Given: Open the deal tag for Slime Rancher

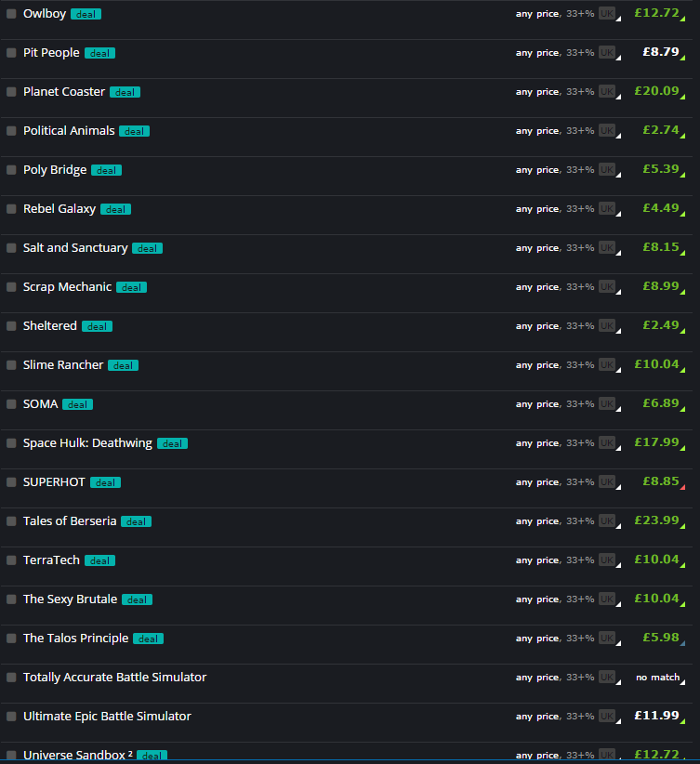Looking at the screenshot, I should [123, 366].
